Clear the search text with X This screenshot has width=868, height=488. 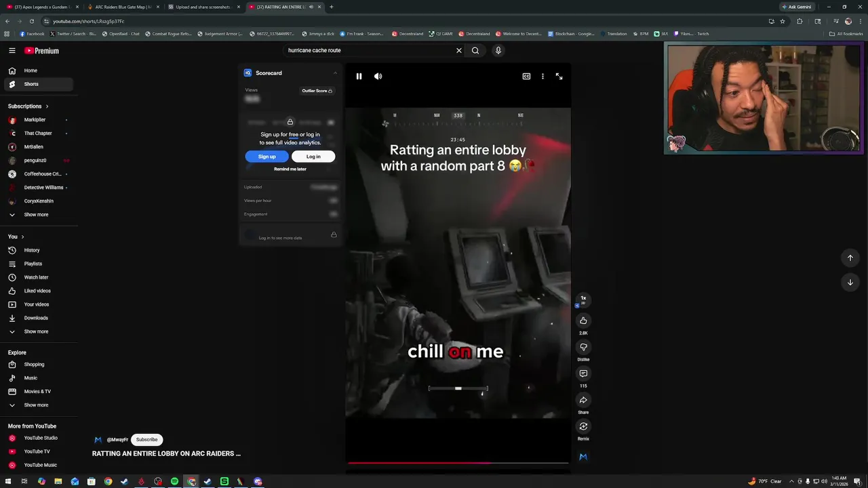458,50
